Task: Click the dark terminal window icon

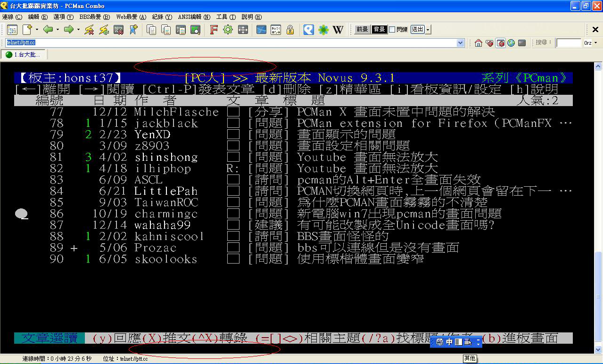Action: tap(522, 43)
